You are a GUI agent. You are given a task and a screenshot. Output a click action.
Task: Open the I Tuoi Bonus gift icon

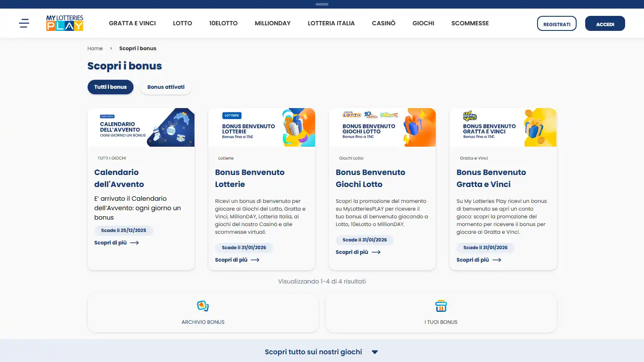[441, 306]
